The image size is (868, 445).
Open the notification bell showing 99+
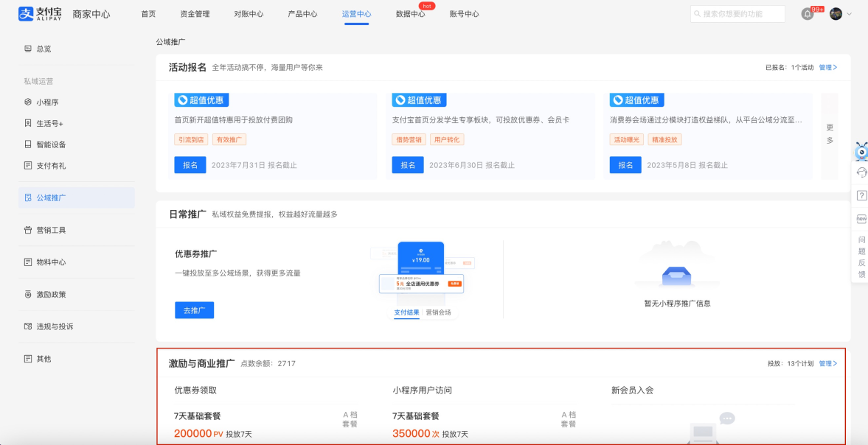pos(808,15)
